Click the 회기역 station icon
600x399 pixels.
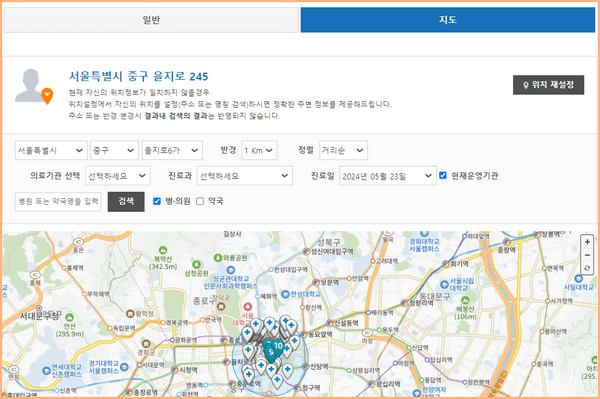click(x=446, y=264)
